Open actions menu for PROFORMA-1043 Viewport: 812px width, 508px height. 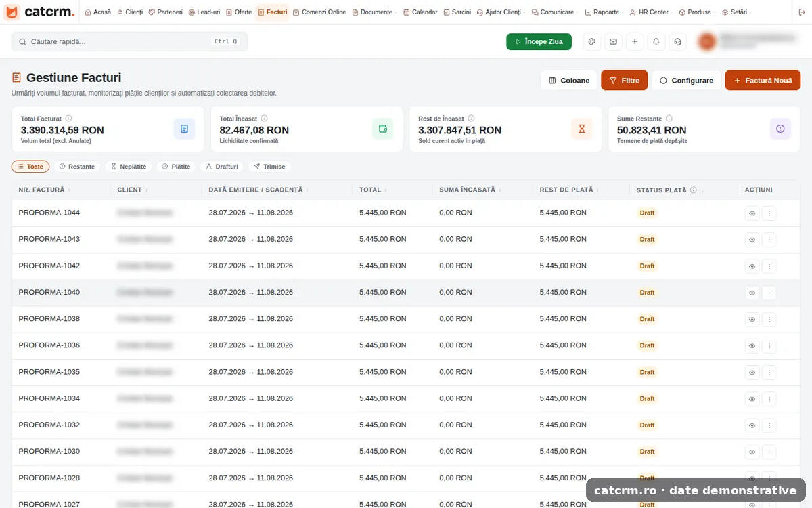(x=769, y=240)
